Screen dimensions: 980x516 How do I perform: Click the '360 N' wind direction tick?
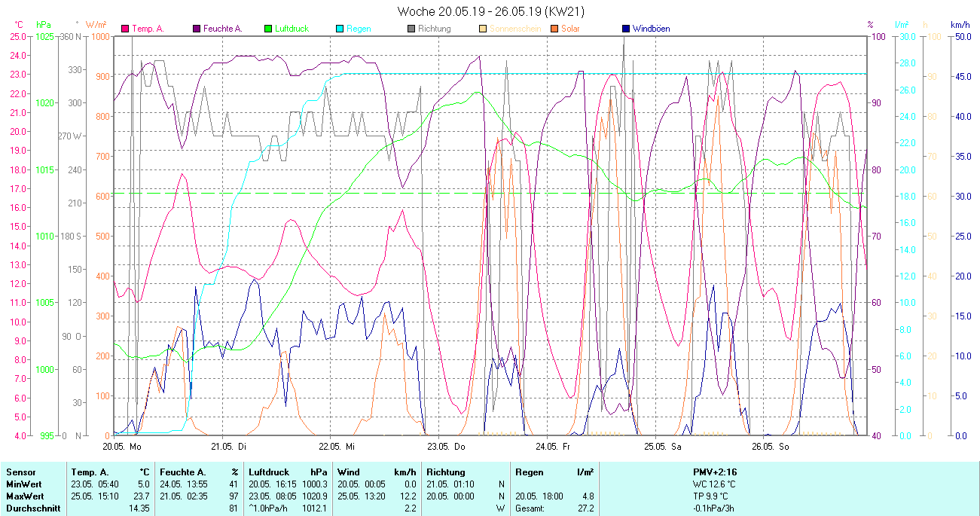tap(69, 37)
